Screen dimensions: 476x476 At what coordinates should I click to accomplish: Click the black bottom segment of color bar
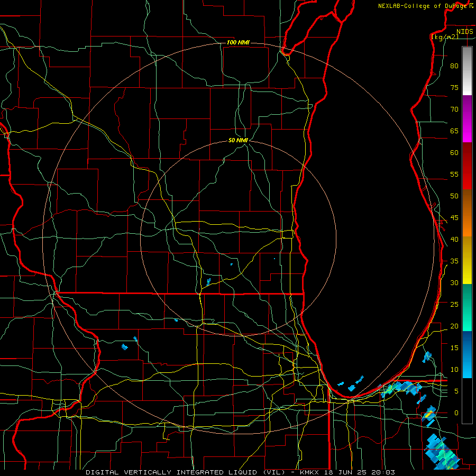[x=467, y=401]
